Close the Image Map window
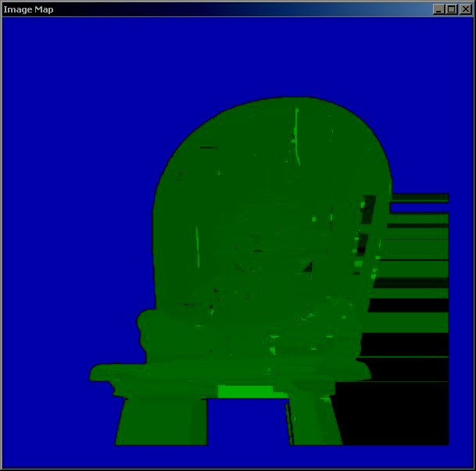Viewport: 476px width, 471px height. click(x=466, y=9)
